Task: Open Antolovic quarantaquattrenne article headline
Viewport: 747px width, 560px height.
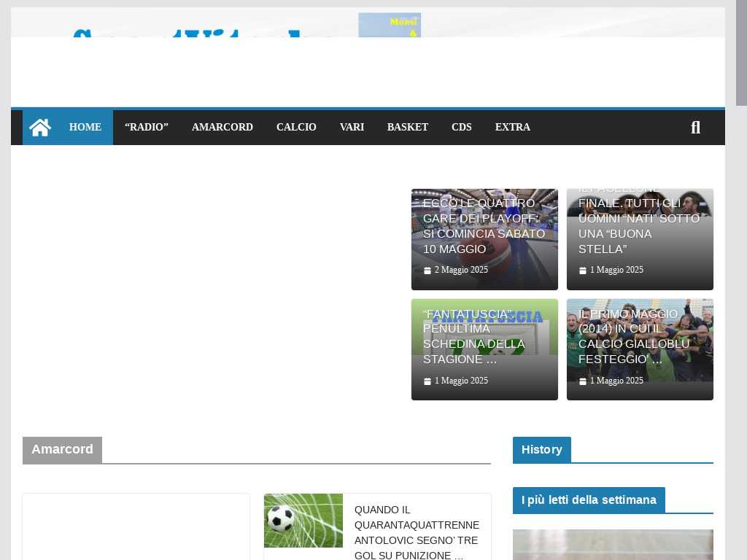Action: click(x=417, y=532)
